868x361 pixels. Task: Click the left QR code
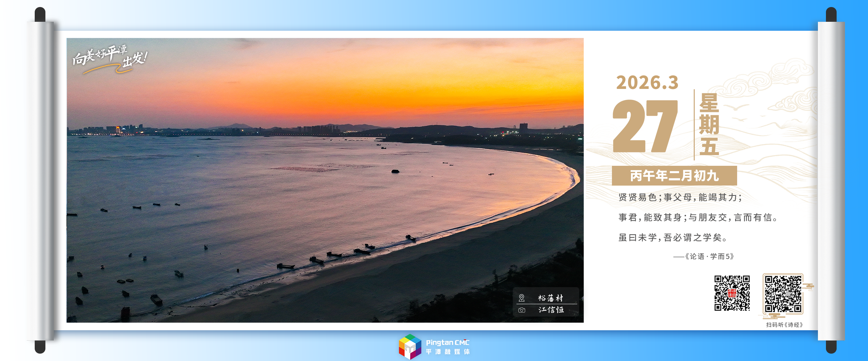(x=732, y=293)
